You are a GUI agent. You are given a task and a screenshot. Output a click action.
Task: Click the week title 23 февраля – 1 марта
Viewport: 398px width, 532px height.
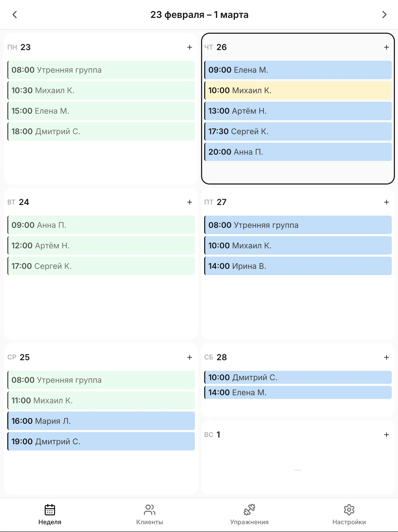(199, 15)
